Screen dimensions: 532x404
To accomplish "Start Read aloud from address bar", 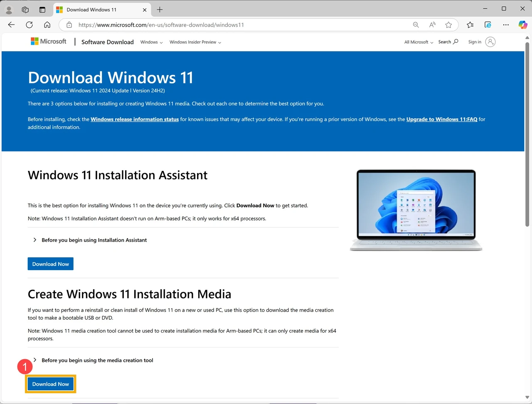I will click(x=432, y=25).
